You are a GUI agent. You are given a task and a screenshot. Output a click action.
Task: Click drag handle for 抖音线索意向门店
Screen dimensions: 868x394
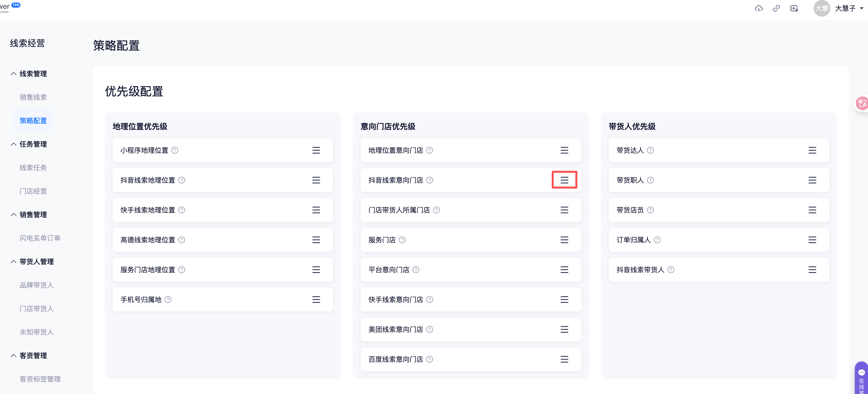point(564,180)
